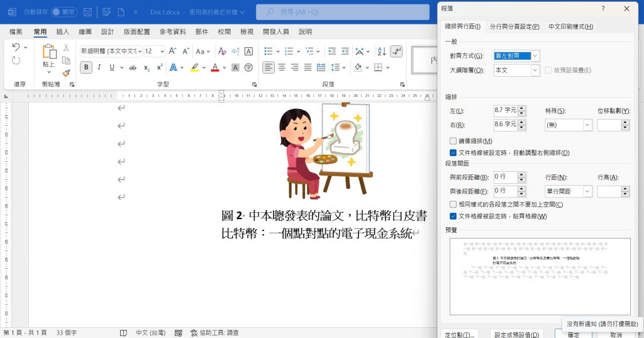Open the Insert ribbon tab
Viewport: 644px width, 338px height.
pyautogui.click(x=62, y=31)
